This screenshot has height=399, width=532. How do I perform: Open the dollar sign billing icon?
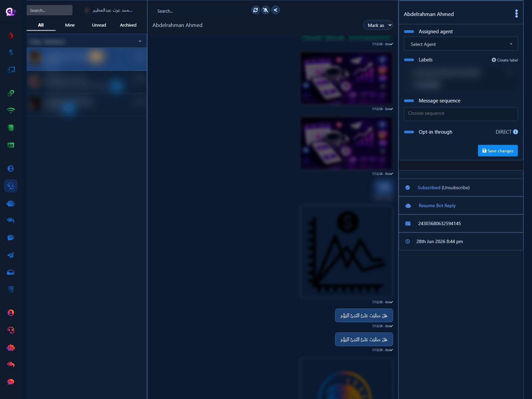click(x=11, y=53)
